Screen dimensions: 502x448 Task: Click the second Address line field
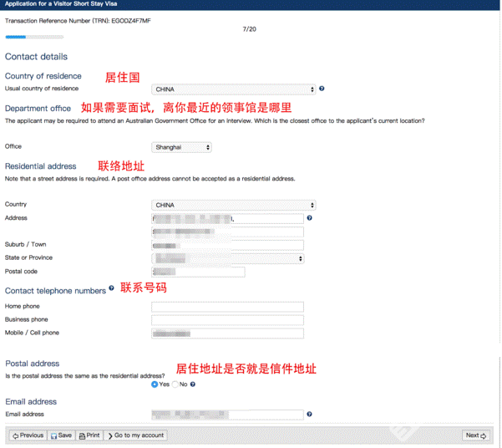228,232
